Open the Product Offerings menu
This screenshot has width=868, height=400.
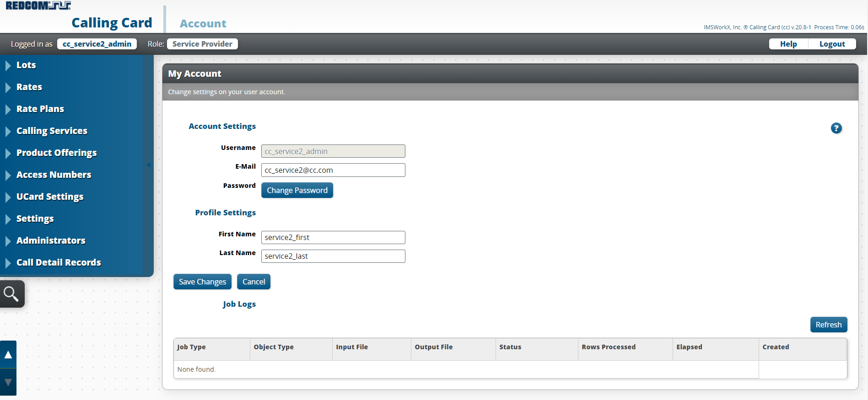click(x=56, y=153)
